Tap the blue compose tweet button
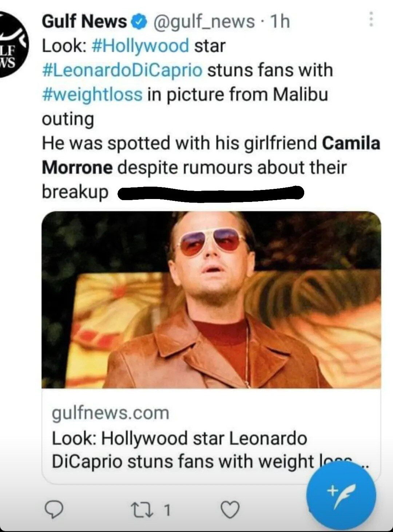393x532 pixels. [x=341, y=495]
